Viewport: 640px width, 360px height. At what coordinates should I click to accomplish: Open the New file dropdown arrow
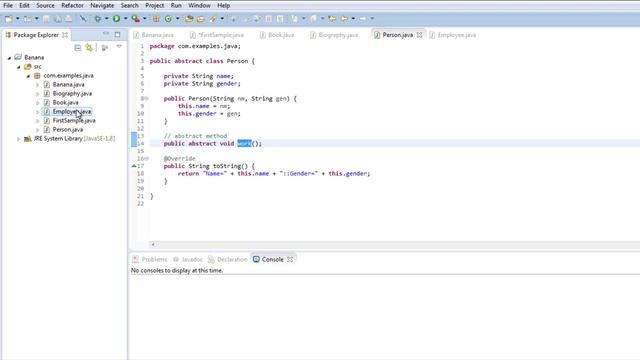click(18, 19)
